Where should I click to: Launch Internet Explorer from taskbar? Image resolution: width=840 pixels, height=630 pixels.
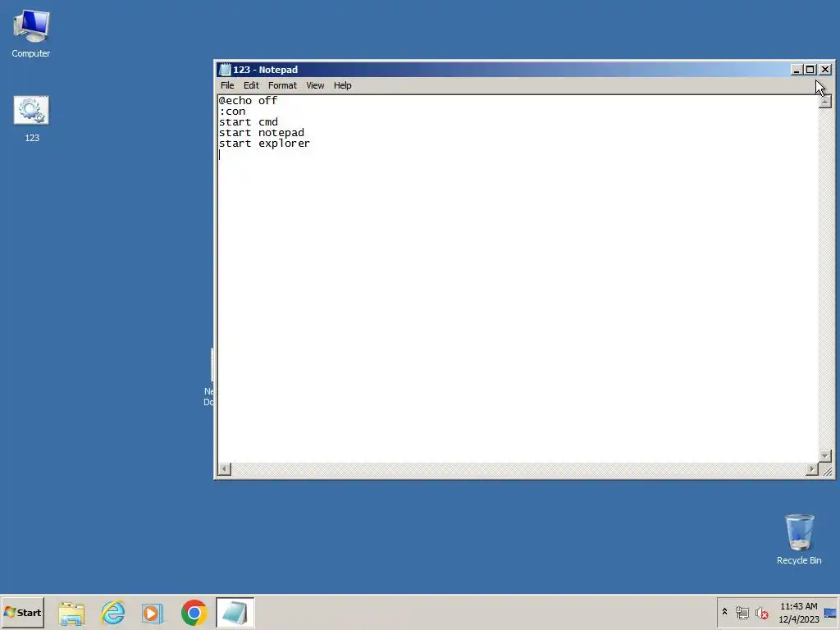click(112, 613)
